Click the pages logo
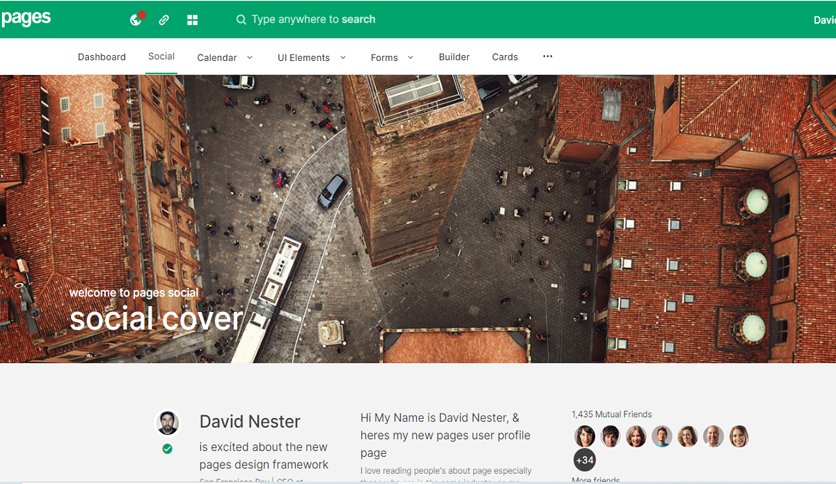Viewport: 836px width, 484px height. [x=26, y=19]
